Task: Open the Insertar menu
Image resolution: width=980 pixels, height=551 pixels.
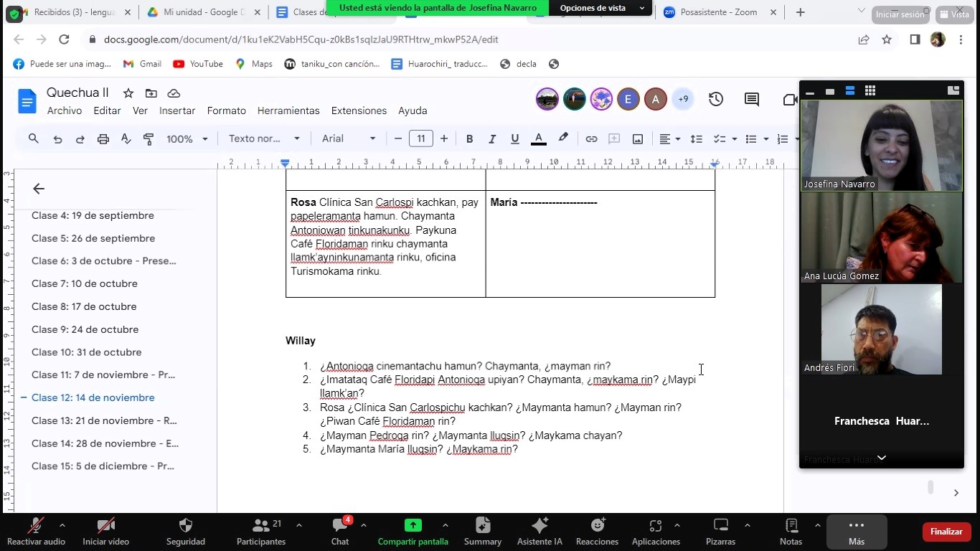Action: click(177, 110)
